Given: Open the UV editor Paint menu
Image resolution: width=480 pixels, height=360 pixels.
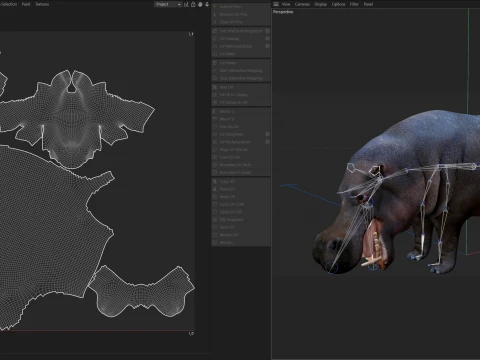Looking at the screenshot, I should (x=26, y=4).
